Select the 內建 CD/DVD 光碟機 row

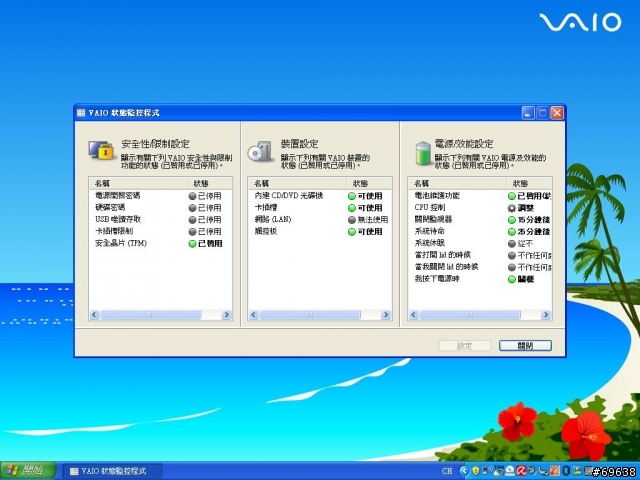coord(320,196)
